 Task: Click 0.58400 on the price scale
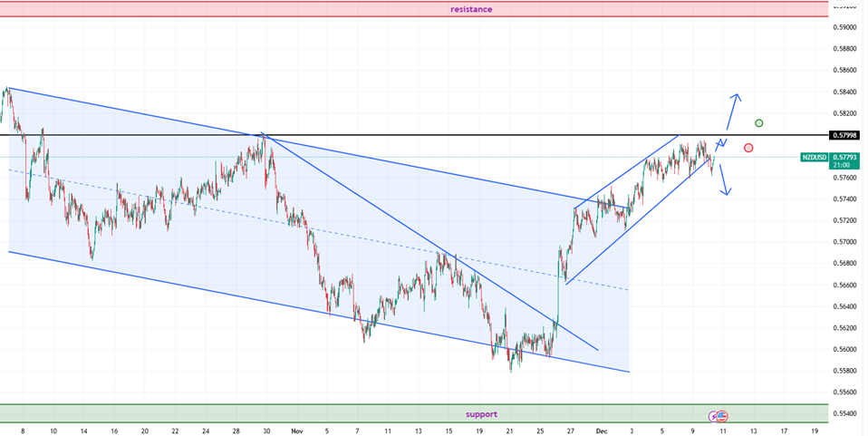click(845, 92)
